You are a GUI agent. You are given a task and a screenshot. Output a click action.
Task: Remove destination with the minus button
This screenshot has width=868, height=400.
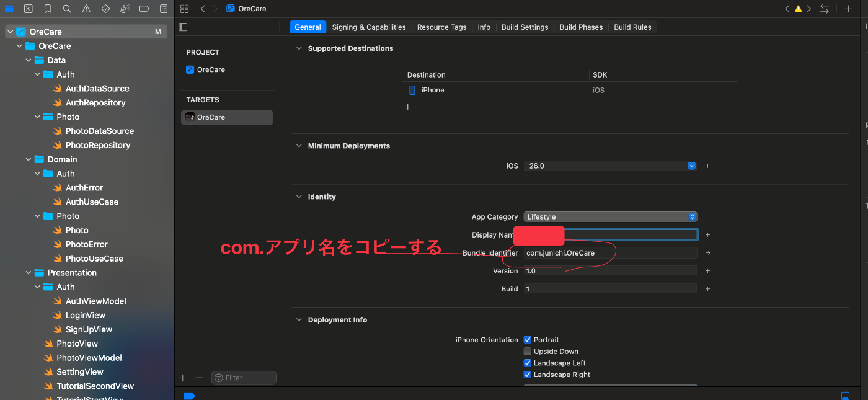425,107
